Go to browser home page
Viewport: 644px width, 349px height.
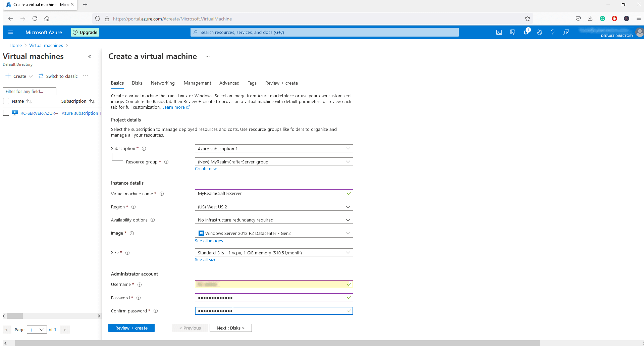[47, 19]
